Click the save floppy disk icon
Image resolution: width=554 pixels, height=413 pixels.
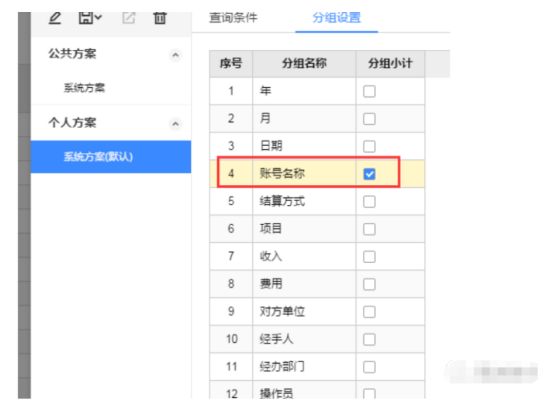coord(85,17)
